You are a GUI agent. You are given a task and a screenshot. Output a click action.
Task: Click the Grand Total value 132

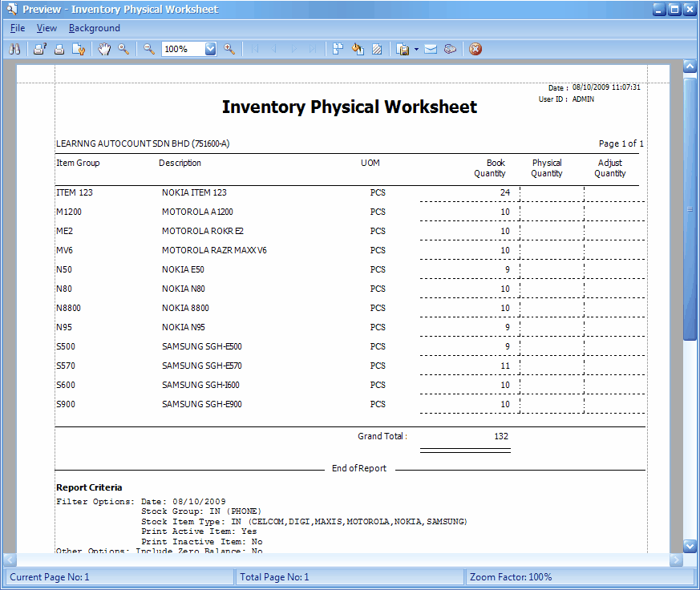point(501,436)
